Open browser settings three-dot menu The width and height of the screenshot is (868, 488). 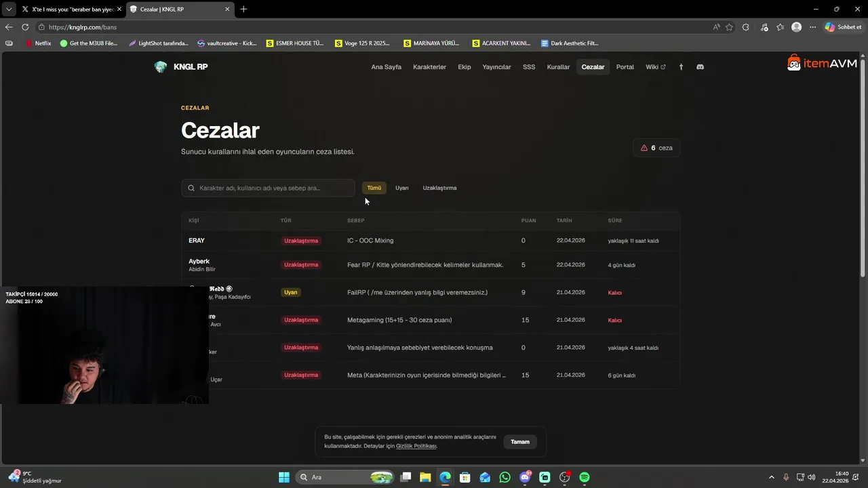pyautogui.click(x=812, y=27)
